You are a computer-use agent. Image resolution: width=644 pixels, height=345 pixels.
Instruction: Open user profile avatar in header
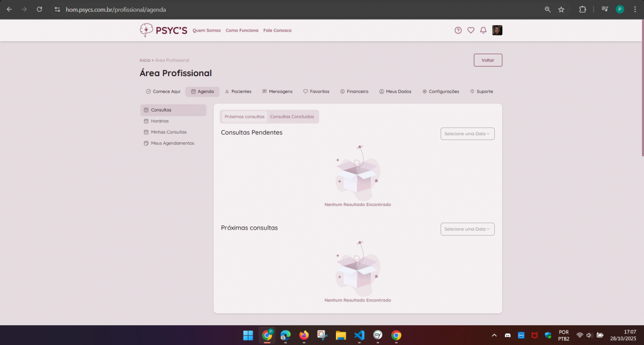[x=497, y=31]
